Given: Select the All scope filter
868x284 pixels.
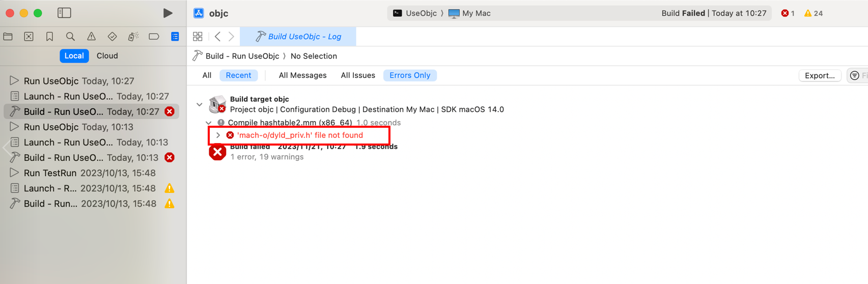Looking at the screenshot, I should point(207,75).
